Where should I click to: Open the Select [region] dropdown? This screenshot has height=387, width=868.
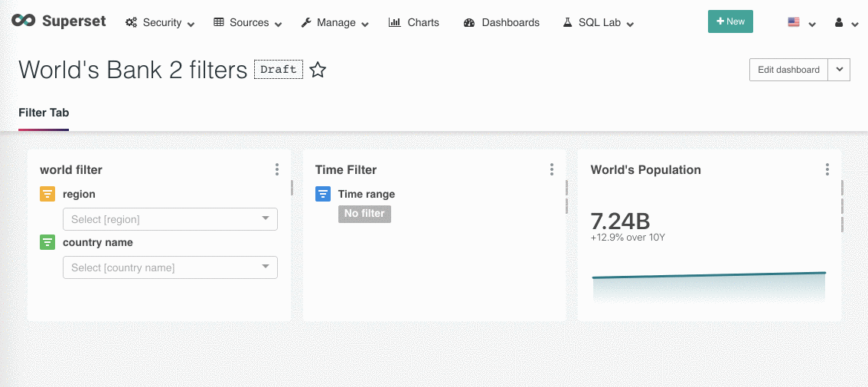[x=170, y=219]
